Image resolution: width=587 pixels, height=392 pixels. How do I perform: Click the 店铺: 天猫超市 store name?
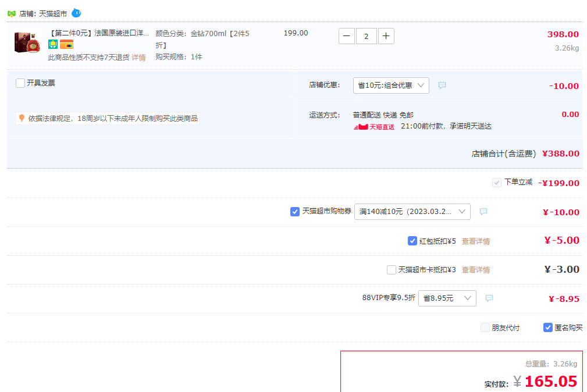[x=43, y=14]
